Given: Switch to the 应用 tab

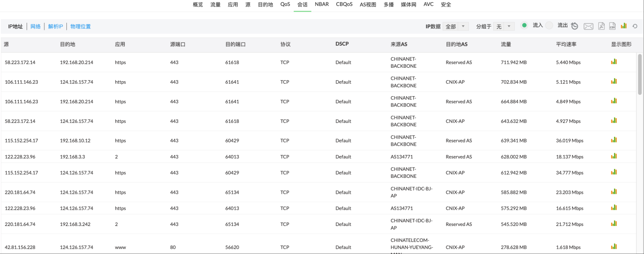Looking at the screenshot, I should click(233, 5).
